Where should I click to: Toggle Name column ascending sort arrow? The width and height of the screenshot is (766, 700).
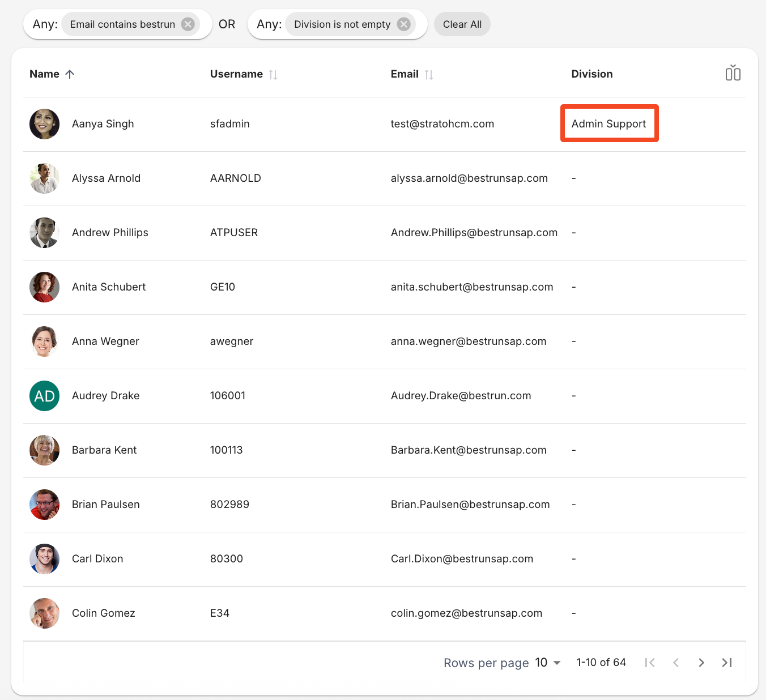(70, 74)
